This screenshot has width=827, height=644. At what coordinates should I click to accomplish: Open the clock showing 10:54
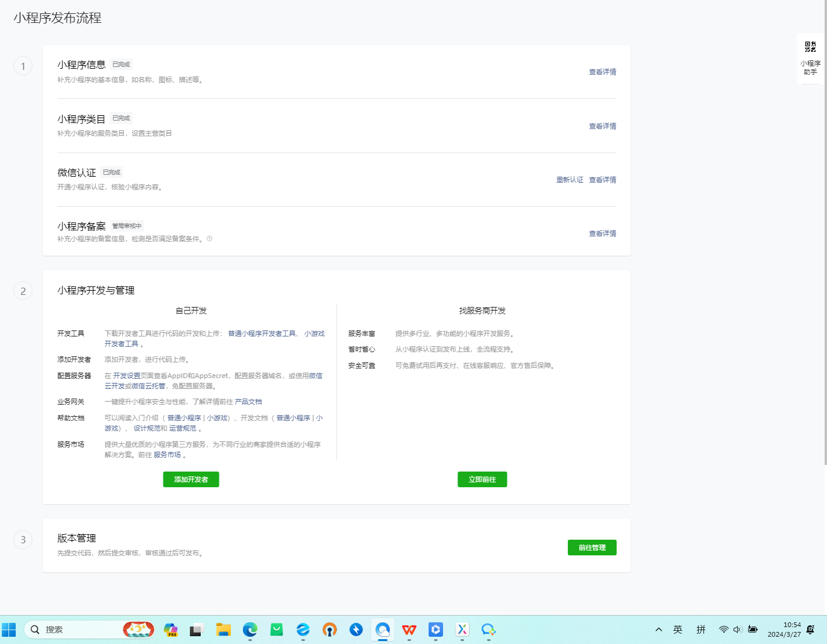(x=784, y=630)
